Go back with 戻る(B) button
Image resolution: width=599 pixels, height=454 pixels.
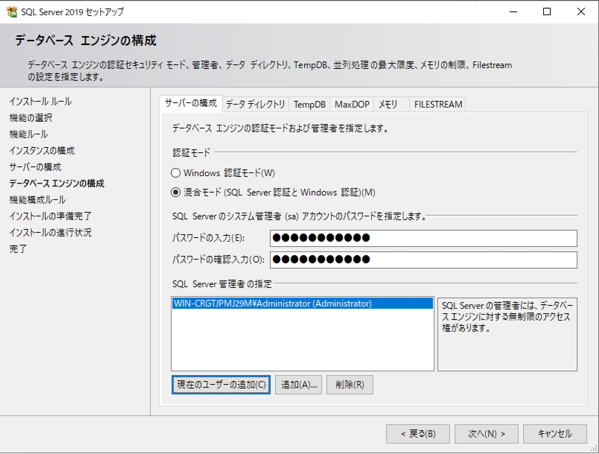point(418,434)
